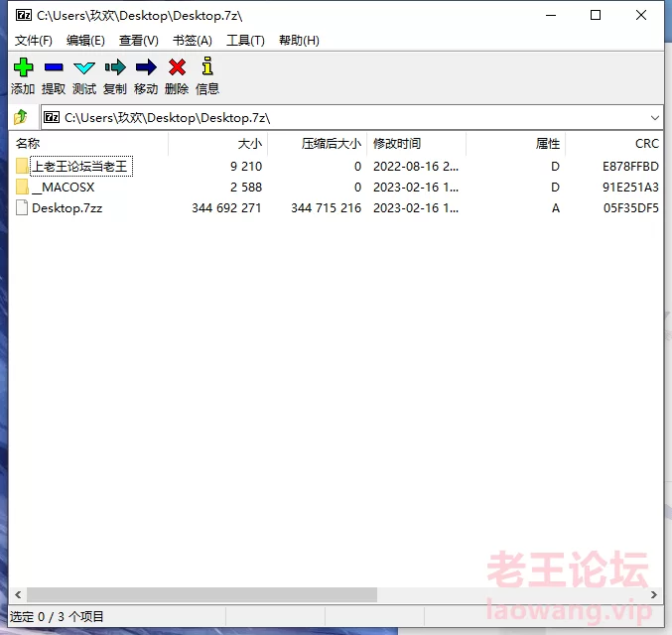Minimize the 7-Zip window

point(551,16)
